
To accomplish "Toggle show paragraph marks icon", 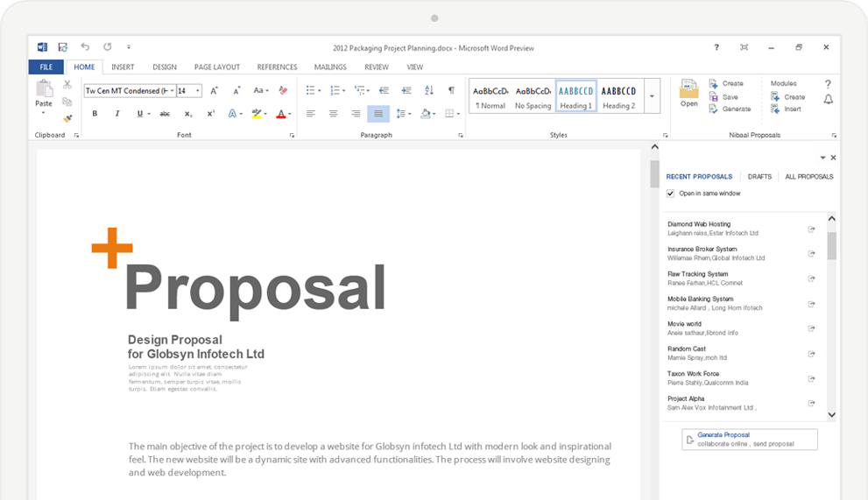I will coord(451,90).
